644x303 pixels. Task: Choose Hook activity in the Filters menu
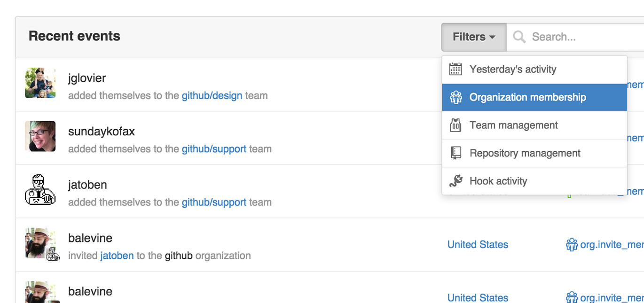[x=498, y=181]
